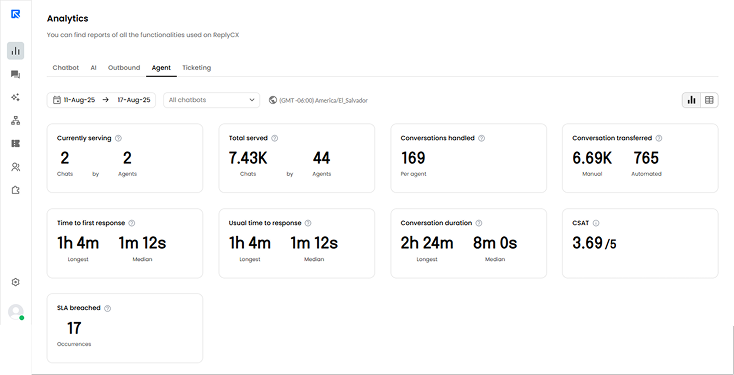Viewport: 734px width, 375px height.
Task: Select the Outbound tab
Action: [x=124, y=67]
